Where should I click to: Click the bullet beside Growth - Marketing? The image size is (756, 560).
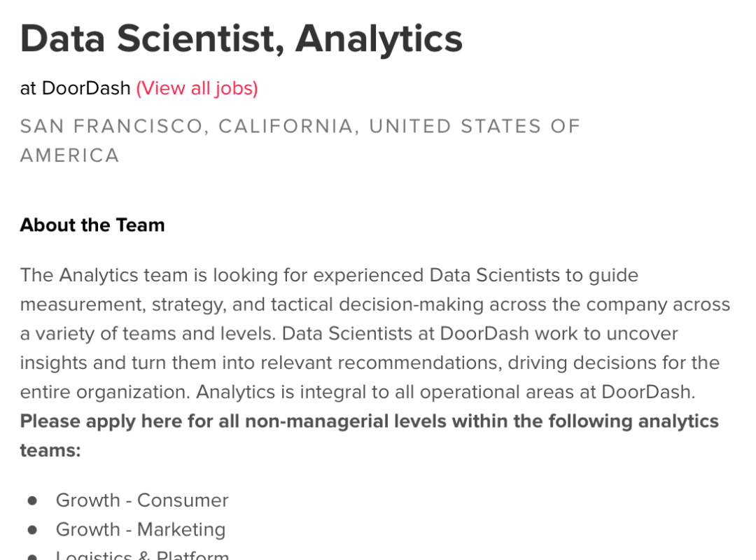[32, 530]
